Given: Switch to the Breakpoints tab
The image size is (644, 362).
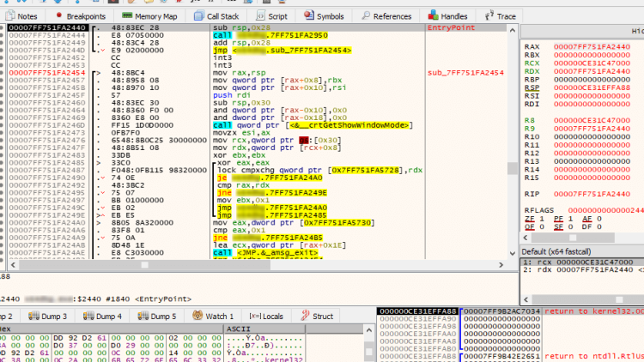Looking at the screenshot, I should pyautogui.click(x=80, y=16).
